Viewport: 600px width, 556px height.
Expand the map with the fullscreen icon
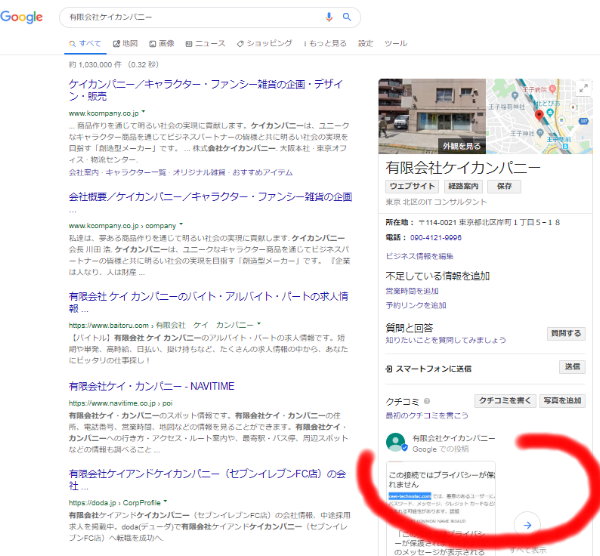(583, 88)
